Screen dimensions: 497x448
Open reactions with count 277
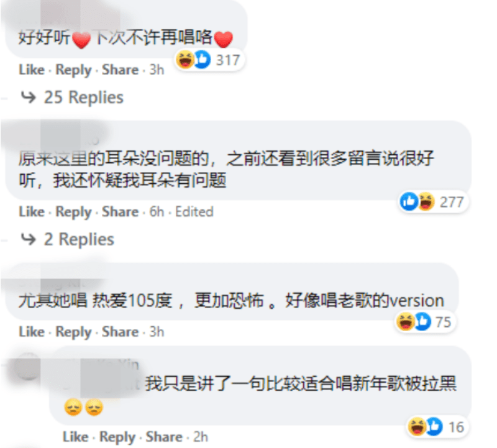[433, 202]
